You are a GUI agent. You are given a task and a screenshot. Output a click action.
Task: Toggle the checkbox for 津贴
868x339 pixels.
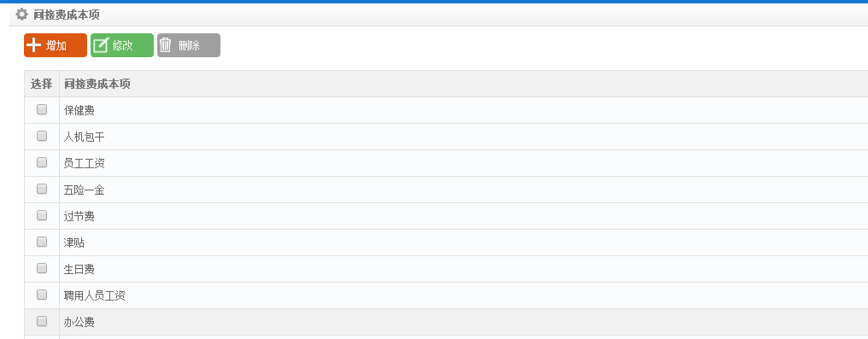(42, 242)
